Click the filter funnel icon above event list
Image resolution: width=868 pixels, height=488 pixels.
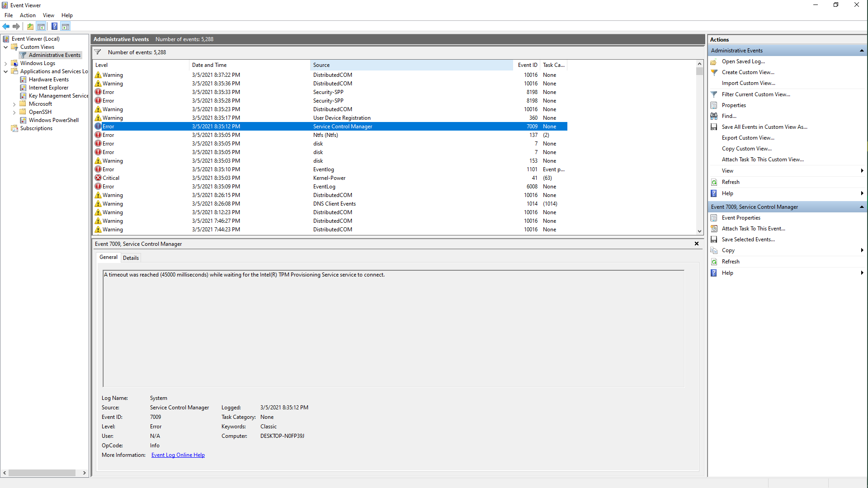point(98,52)
